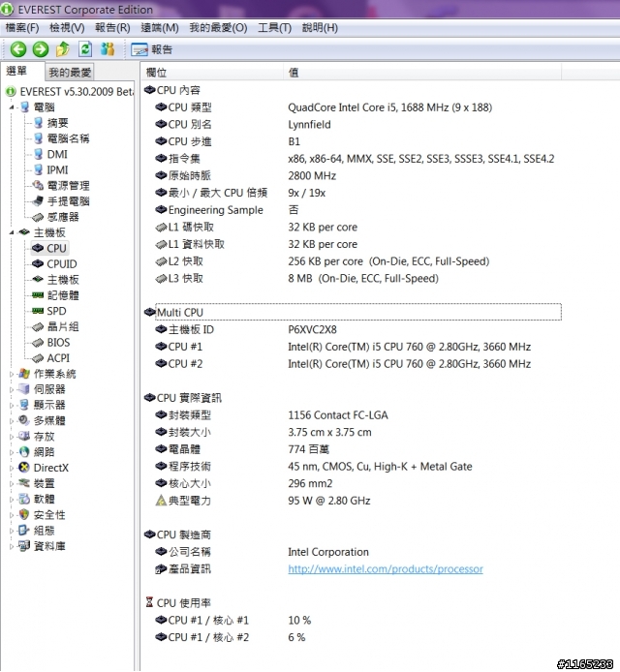Select the CPU item in the tree
The image size is (620, 672).
click(56, 248)
